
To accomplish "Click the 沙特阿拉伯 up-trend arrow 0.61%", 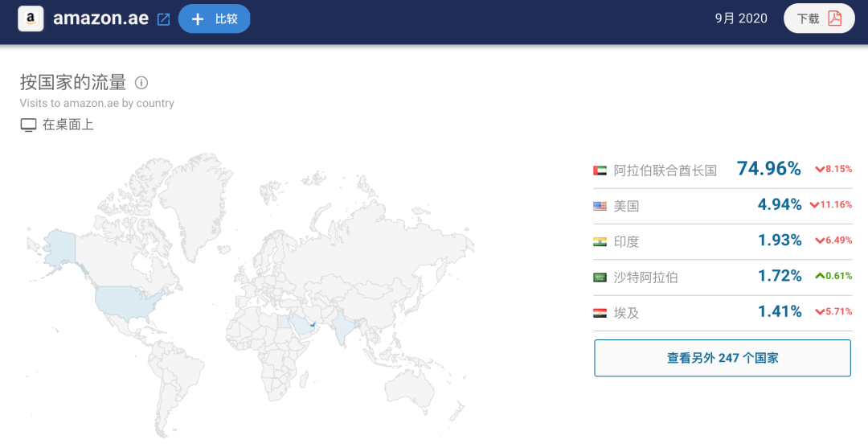I will [x=833, y=276].
